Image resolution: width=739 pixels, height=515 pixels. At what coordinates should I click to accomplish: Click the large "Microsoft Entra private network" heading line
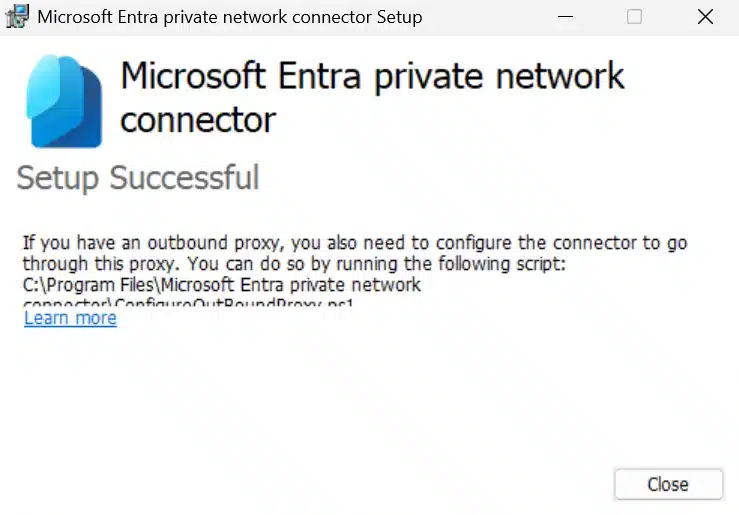tap(372, 77)
